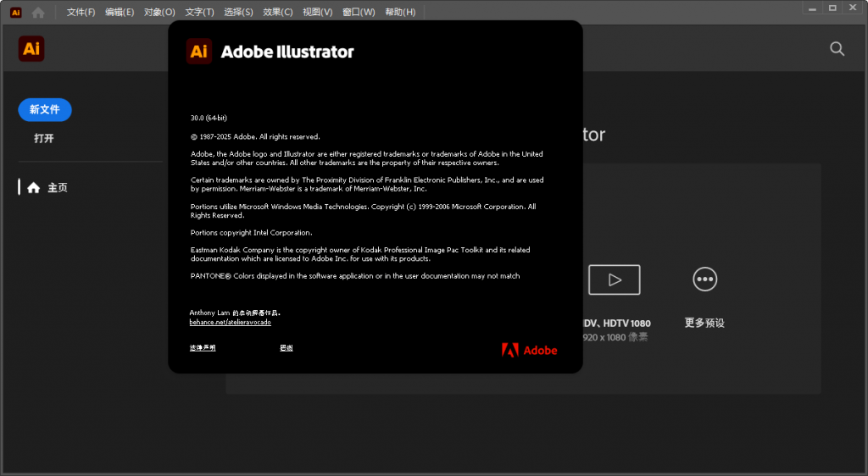The image size is (868, 476).
Task: Open the 对象(O) menu
Action: pos(159,13)
